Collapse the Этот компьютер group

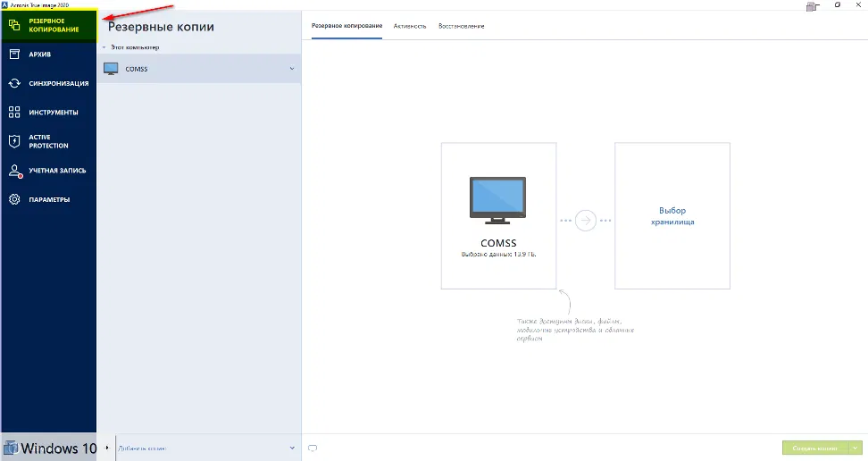[104, 47]
